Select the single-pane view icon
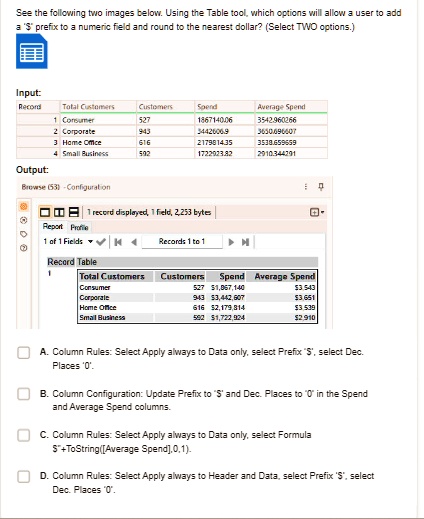 click(x=45, y=212)
